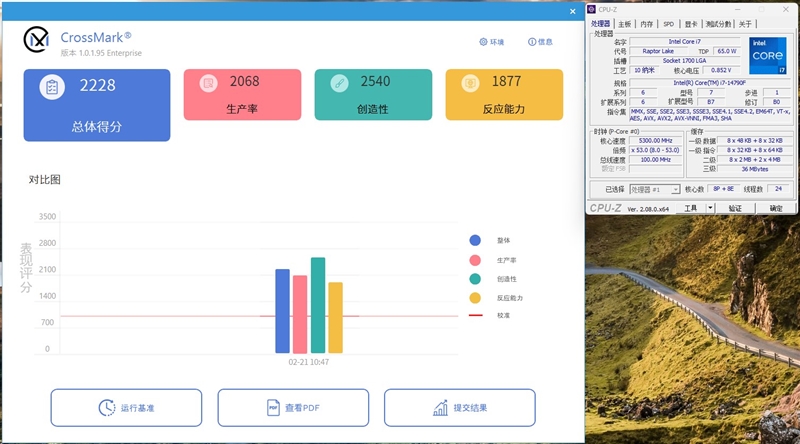Click the 对比图 heading
This screenshot has width=800, height=444.
[x=44, y=180]
